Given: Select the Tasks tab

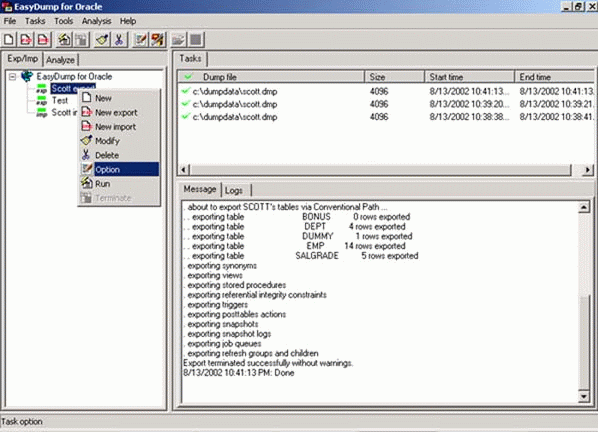Looking at the screenshot, I should click(190, 58).
